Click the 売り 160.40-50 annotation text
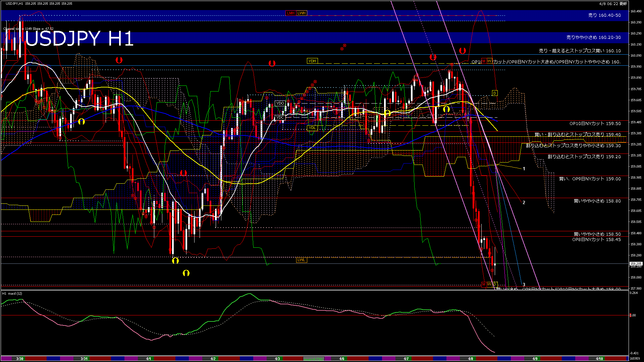The image size is (644, 362). click(604, 15)
